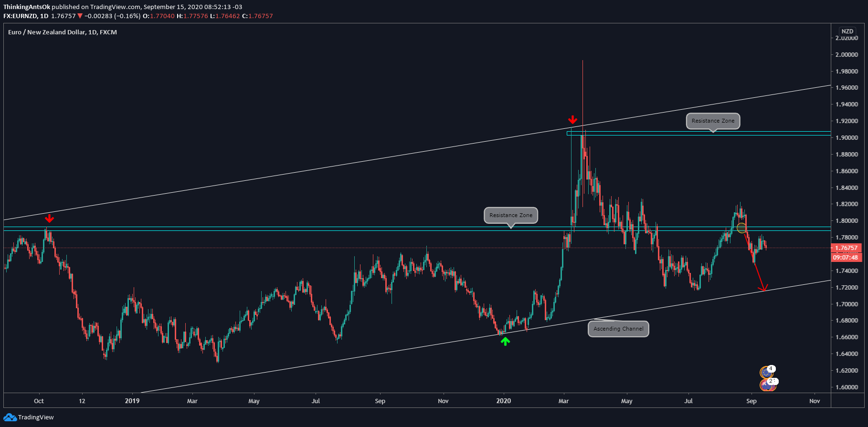The width and height of the screenshot is (868, 427).
Task: Click the low value L:1.76462
Action: (225, 16)
